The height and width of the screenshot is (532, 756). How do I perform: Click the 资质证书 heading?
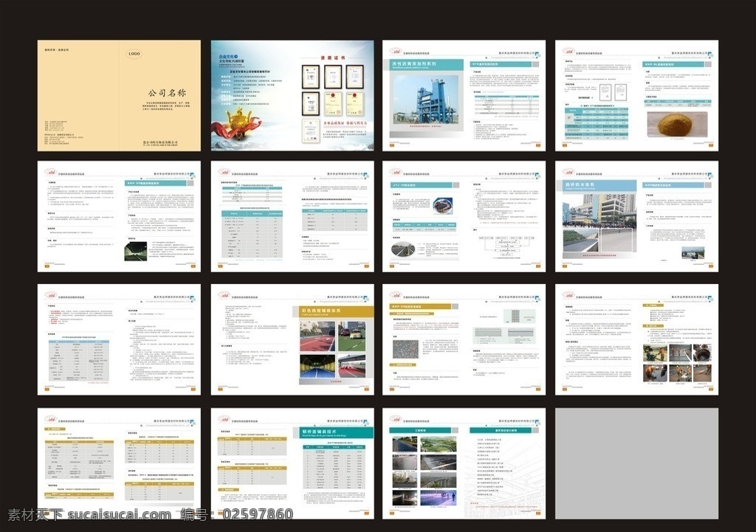pyautogui.click(x=333, y=58)
